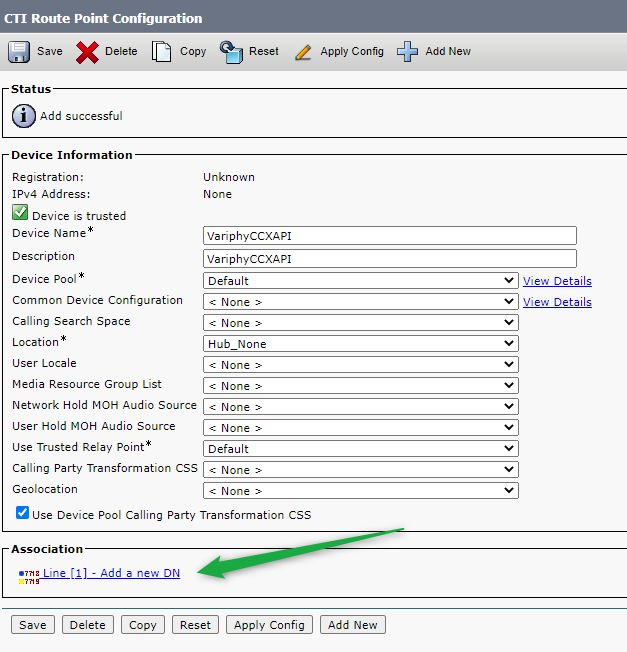Click the bottom Reset button

pos(195,625)
